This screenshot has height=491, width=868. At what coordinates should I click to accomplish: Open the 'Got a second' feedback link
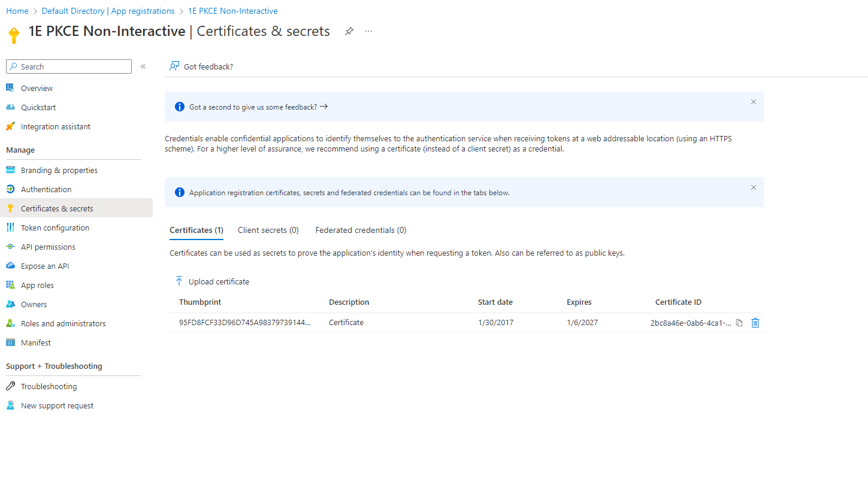pos(258,107)
